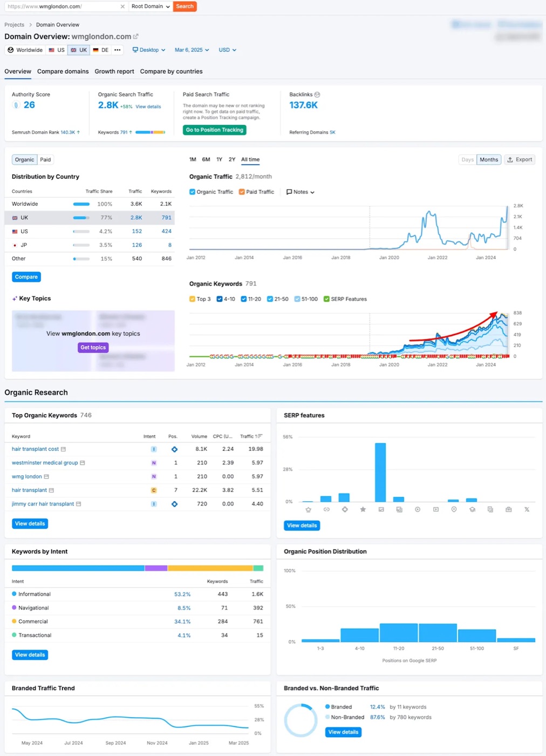The height and width of the screenshot is (756, 546).
Task: Click SERP icon beside wmg london keyword
Action: point(46,477)
